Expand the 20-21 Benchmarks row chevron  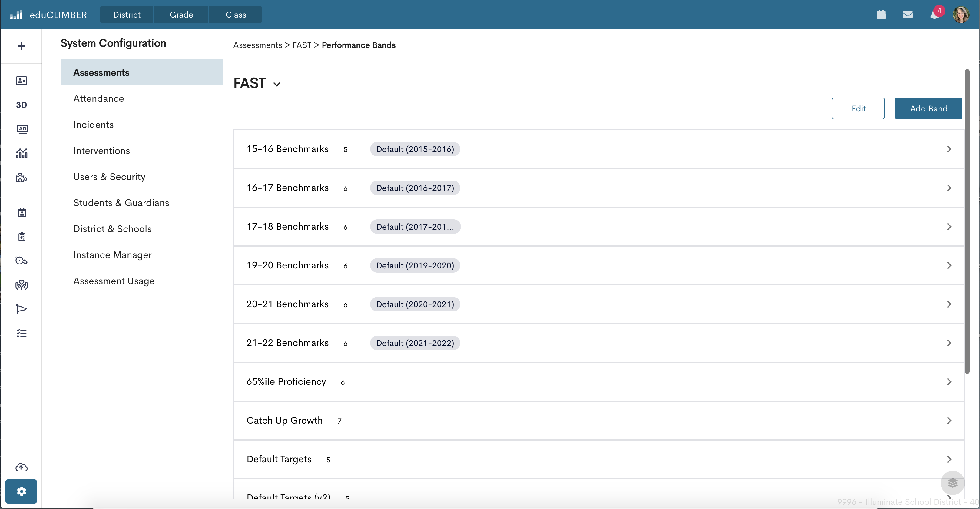[949, 304]
